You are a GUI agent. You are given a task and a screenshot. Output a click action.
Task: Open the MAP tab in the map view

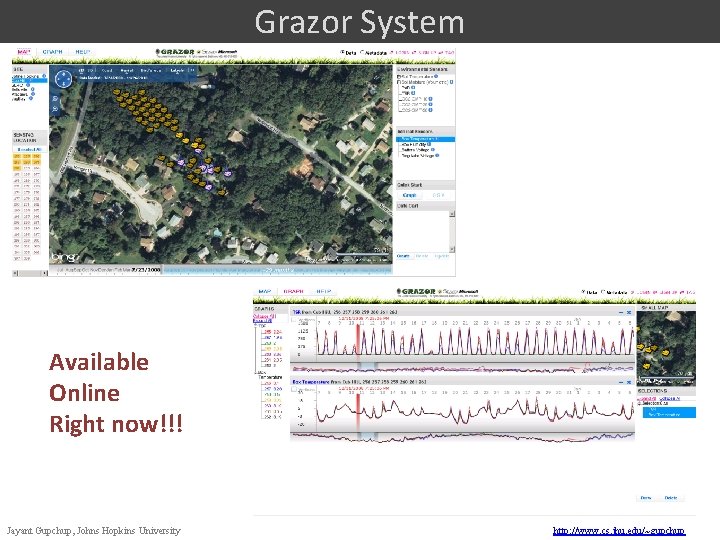23,52
